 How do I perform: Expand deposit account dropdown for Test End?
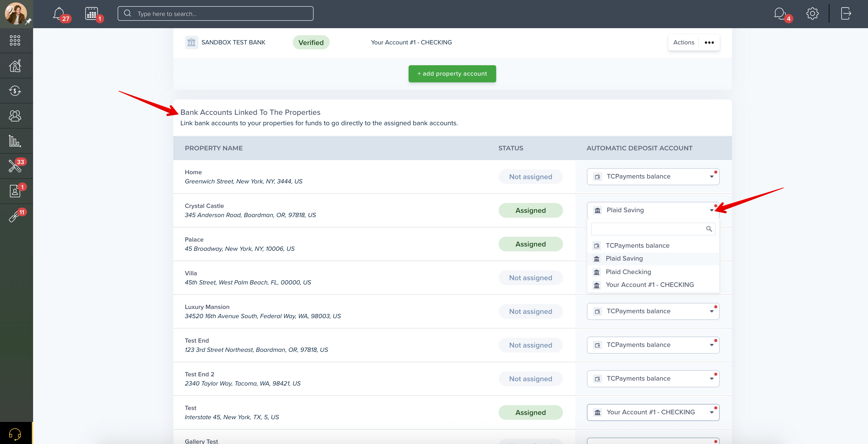(653, 345)
